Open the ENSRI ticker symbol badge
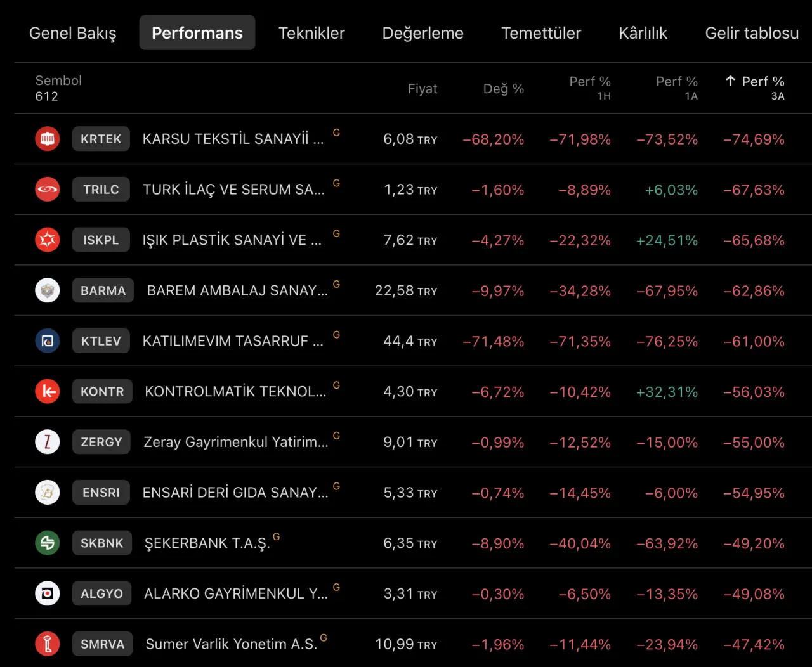This screenshot has width=812, height=667. 101,493
